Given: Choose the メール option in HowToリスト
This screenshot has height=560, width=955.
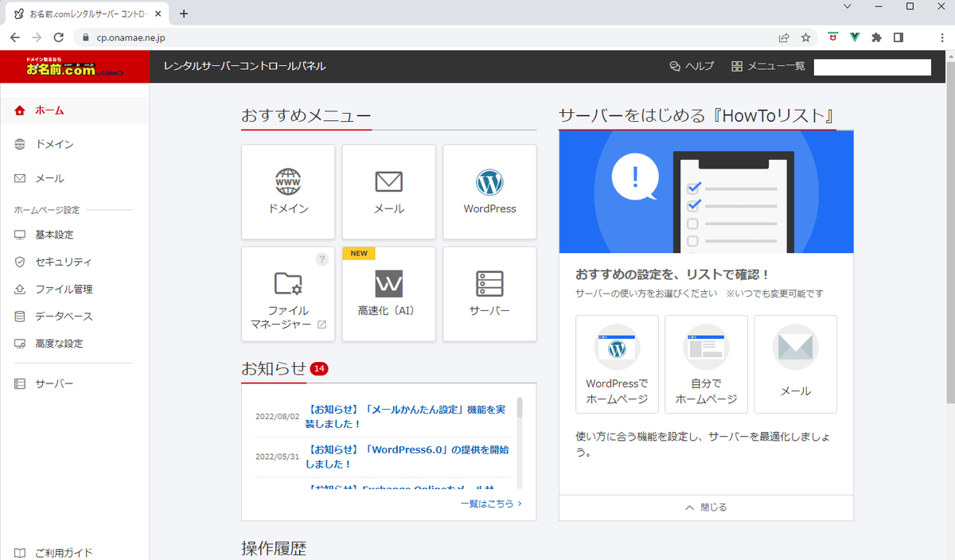Looking at the screenshot, I should (x=795, y=364).
